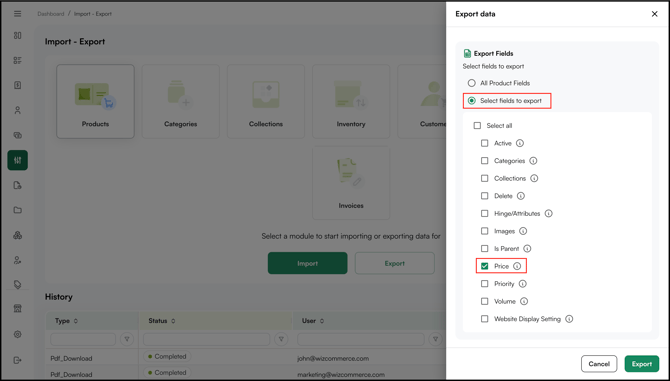Select the Collections module card
This screenshot has height=381, width=670.
click(266, 101)
